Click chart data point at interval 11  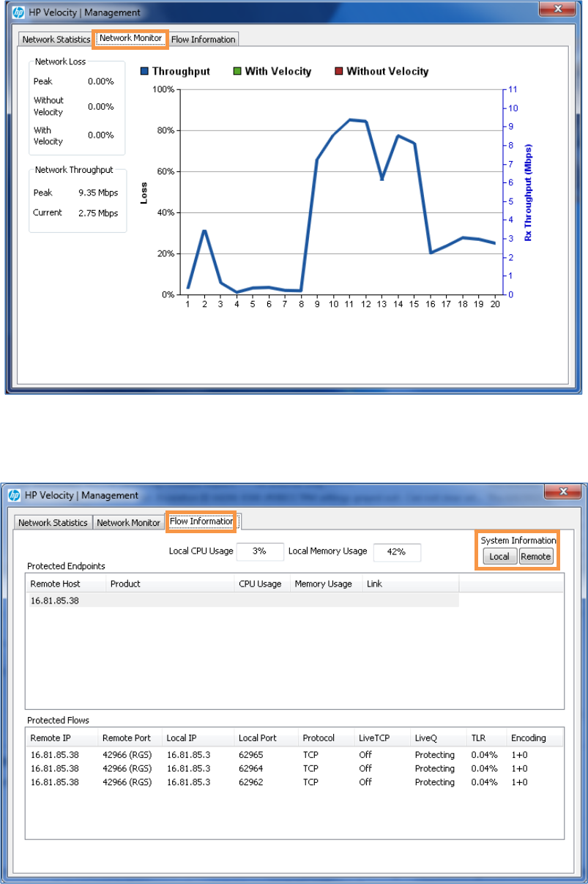click(x=351, y=119)
